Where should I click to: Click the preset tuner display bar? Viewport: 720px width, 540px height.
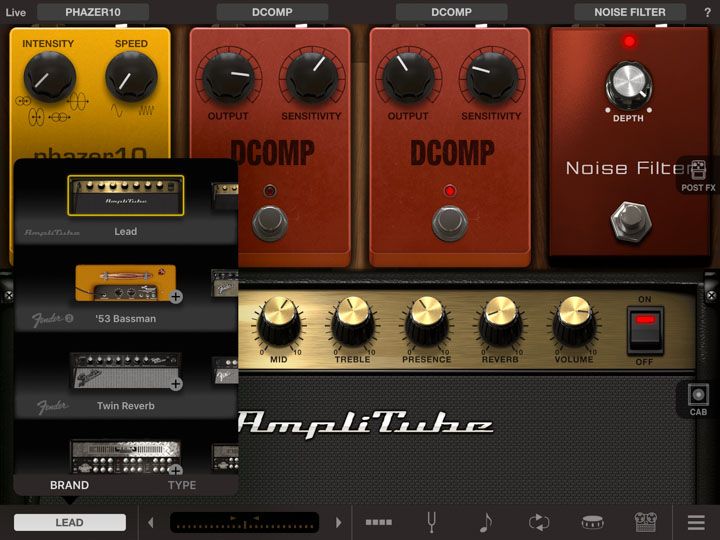[x=244, y=523]
